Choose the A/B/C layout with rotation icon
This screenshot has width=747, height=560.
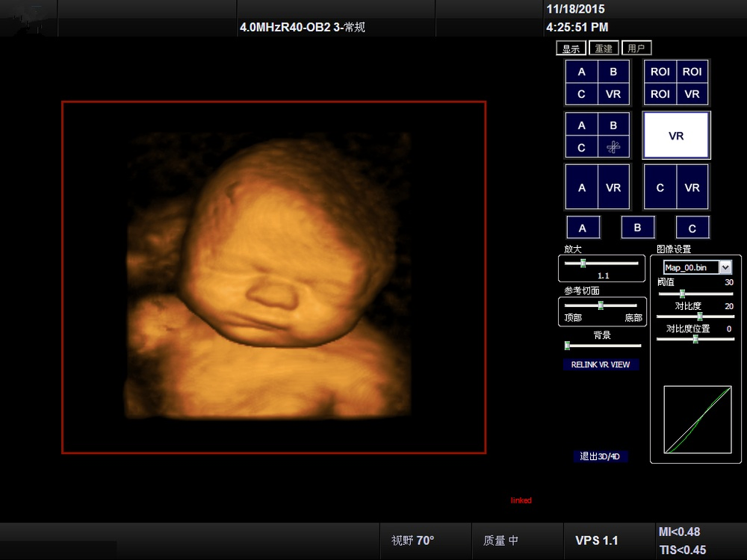pos(598,137)
